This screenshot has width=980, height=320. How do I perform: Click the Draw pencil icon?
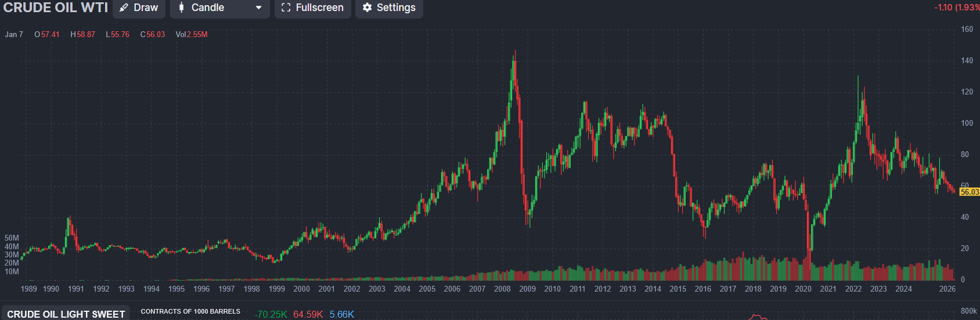coord(124,8)
